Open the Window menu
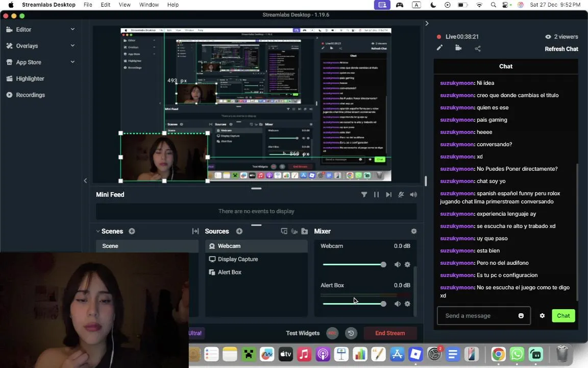The height and width of the screenshot is (368, 588). click(x=149, y=5)
